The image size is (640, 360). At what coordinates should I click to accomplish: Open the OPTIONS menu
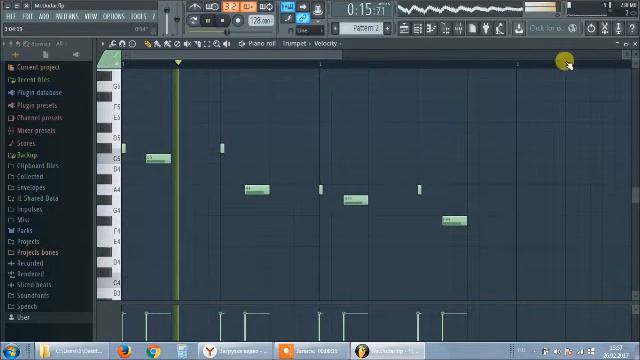113,17
